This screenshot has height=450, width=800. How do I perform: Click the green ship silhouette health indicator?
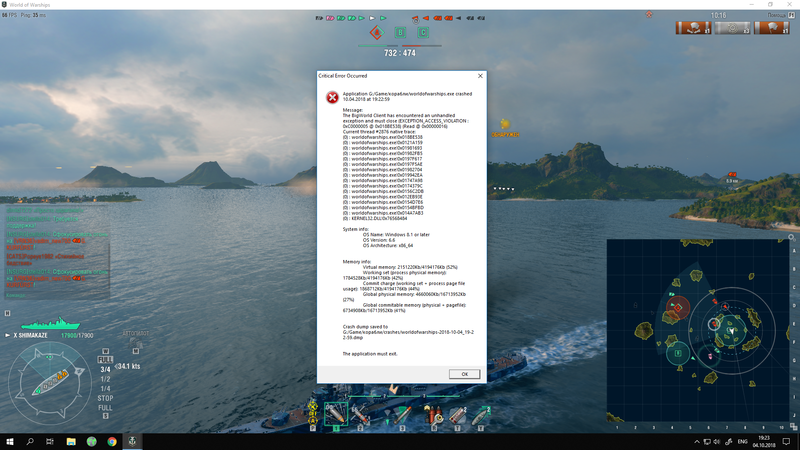click(50, 323)
